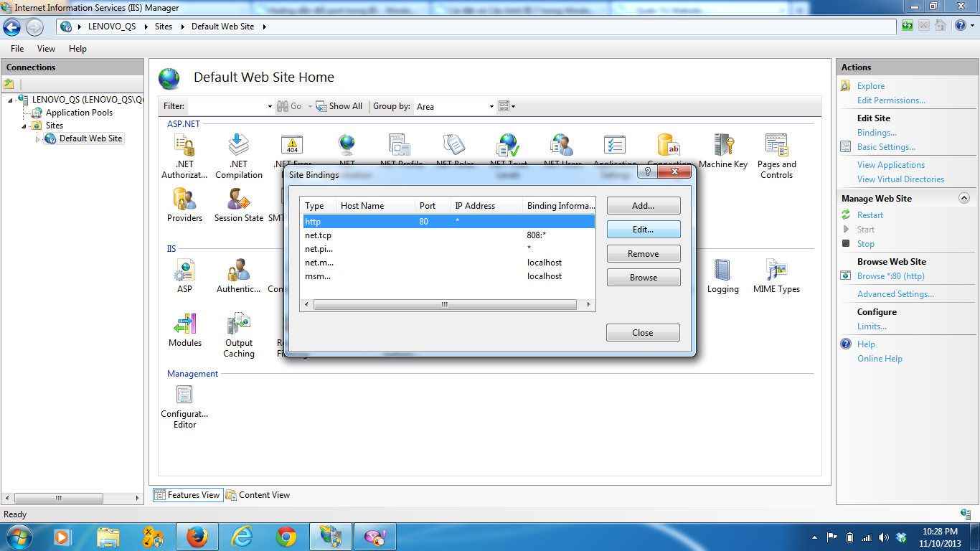The height and width of the screenshot is (551, 980).
Task: Open Logging feature icon
Action: click(723, 270)
